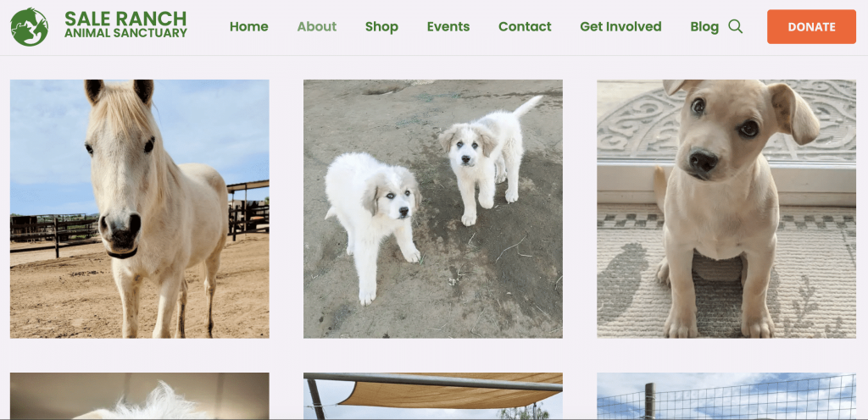Click the Sale Ranch Animal Sanctuary title
868x420 pixels.
pyautogui.click(x=125, y=25)
